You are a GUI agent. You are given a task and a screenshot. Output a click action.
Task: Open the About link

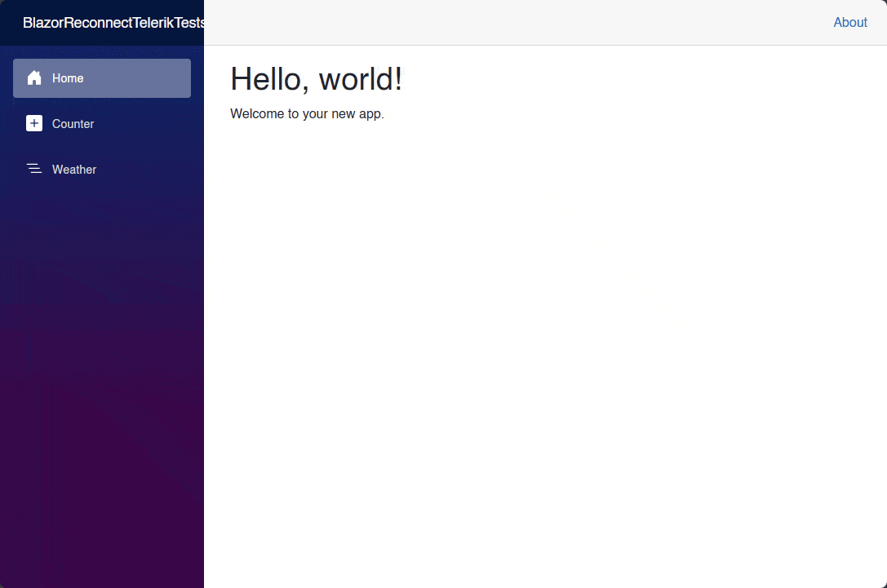(x=850, y=22)
